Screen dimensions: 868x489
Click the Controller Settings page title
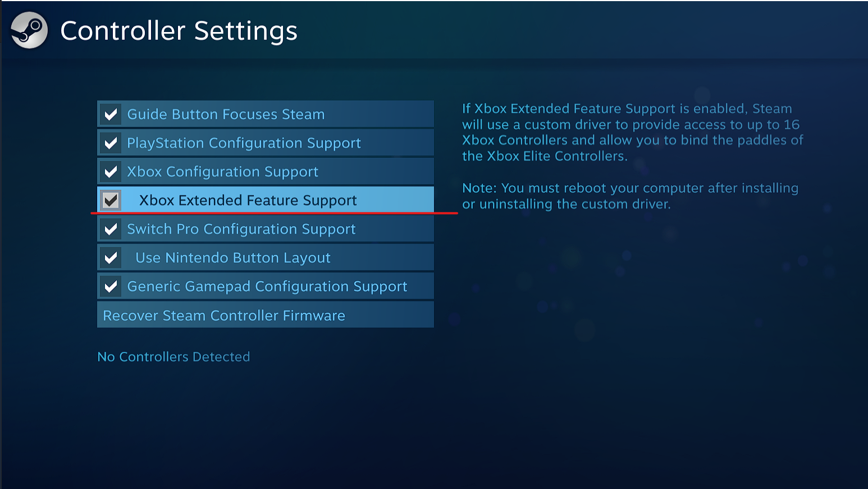pyautogui.click(x=179, y=31)
